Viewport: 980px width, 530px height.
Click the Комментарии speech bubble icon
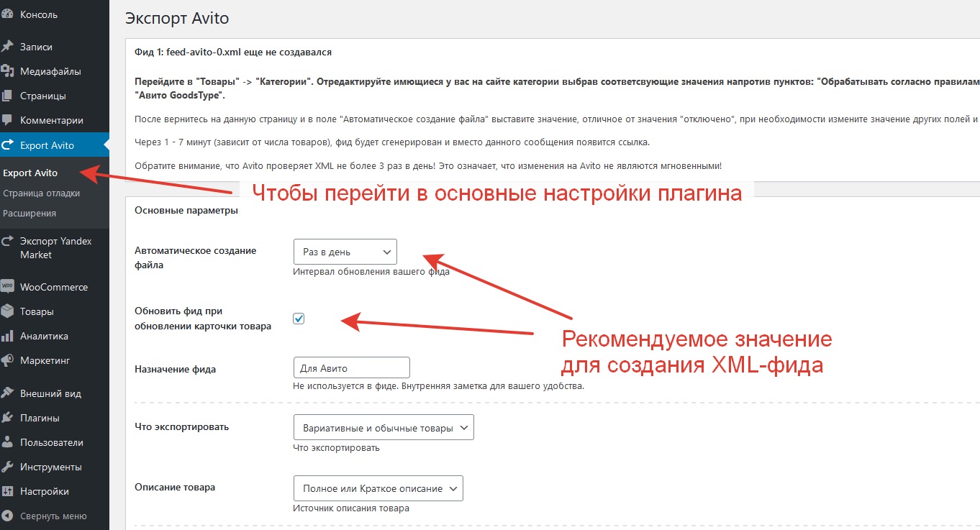7,120
